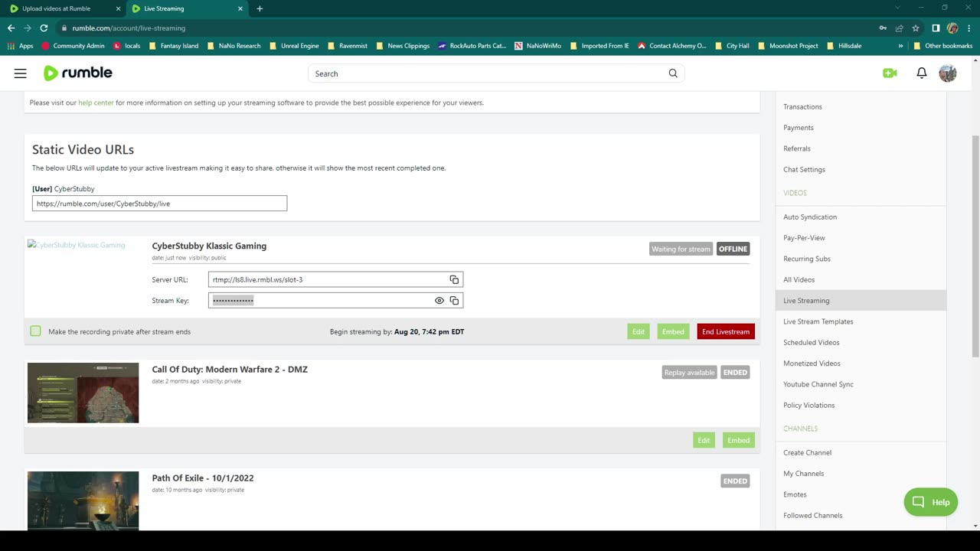Close the Live Streaming tab
The width and height of the screenshot is (980, 551).
click(240, 8)
